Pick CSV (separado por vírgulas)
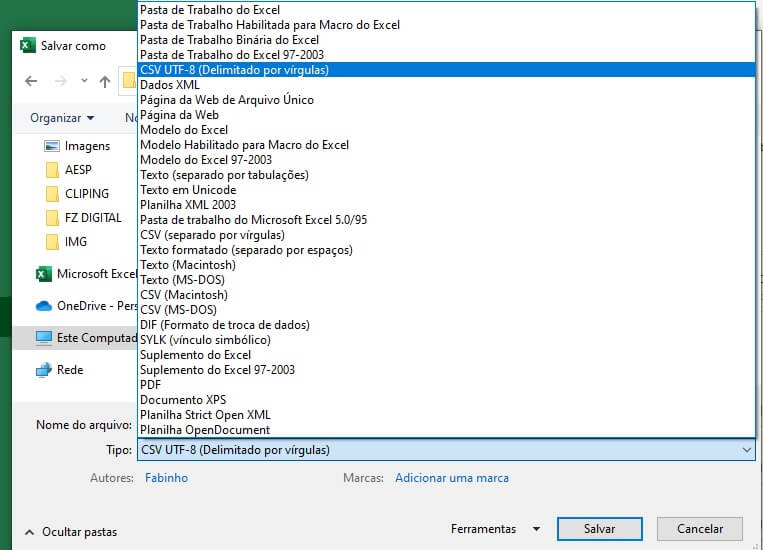This screenshot has height=550, width=763. click(446, 235)
